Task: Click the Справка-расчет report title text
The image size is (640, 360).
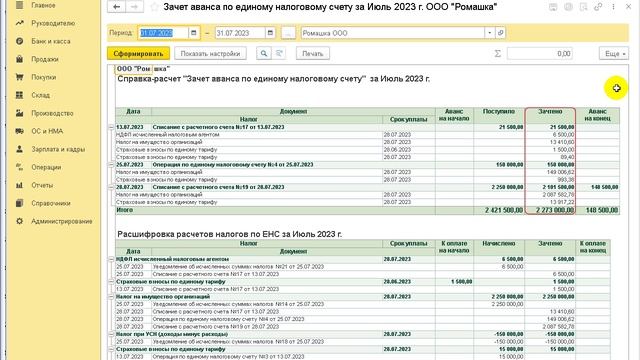Action: point(273,79)
